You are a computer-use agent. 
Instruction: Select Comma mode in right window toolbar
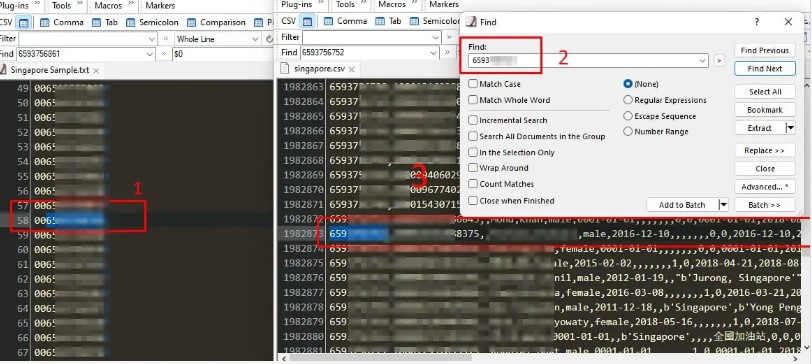(345, 22)
